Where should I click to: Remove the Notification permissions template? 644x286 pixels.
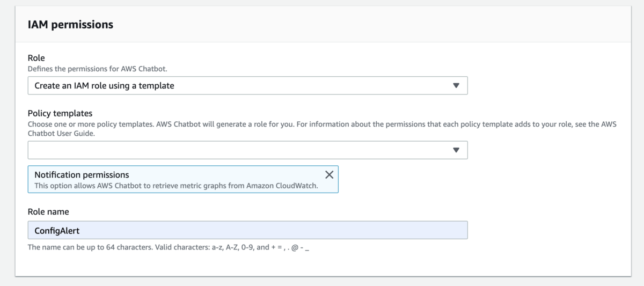click(330, 174)
